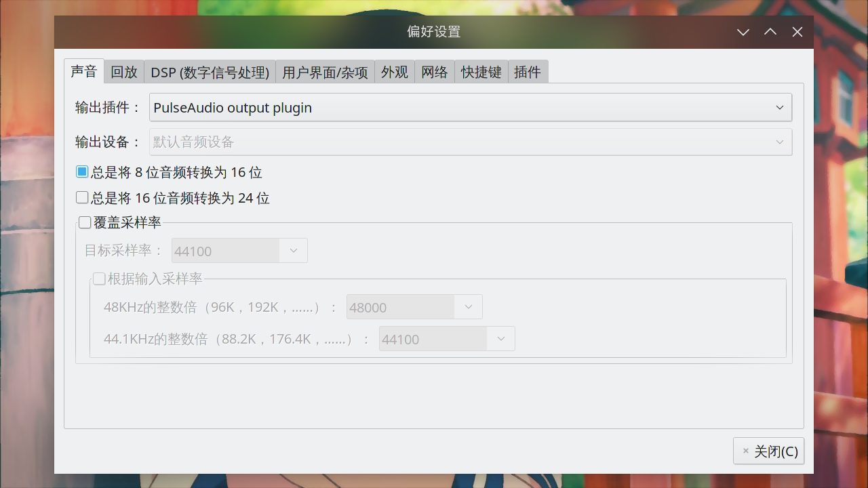Toggle the 覆盖采样率 checkbox
The width and height of the screenshot is (868, 488).
coord(85,222)
